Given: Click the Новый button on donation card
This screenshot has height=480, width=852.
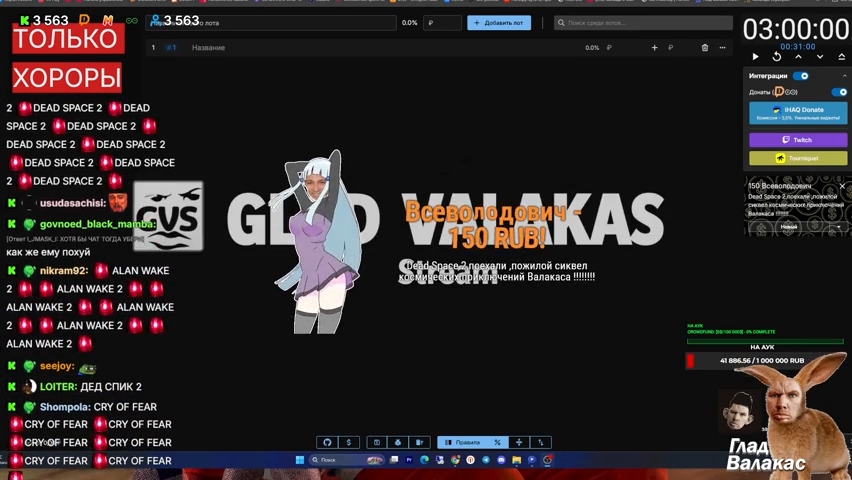Looking at the screenshot, I should coord(788,227).
